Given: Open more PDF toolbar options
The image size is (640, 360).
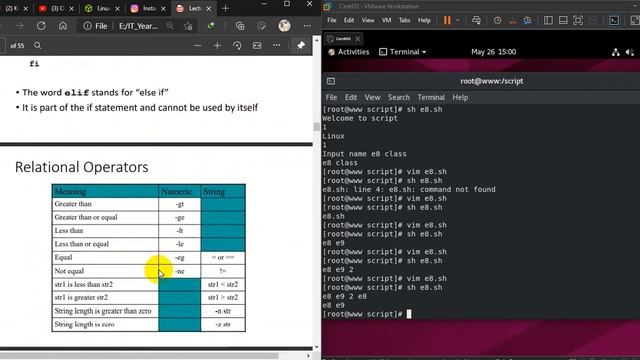Looking at the screenshot, I should [276, 45].
